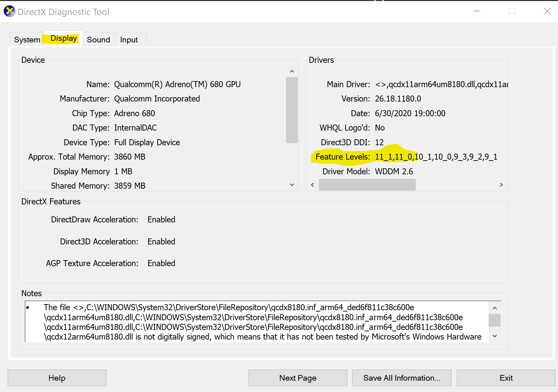Close the DirectX Diagnostic Tool window

(x=547, y=11)
